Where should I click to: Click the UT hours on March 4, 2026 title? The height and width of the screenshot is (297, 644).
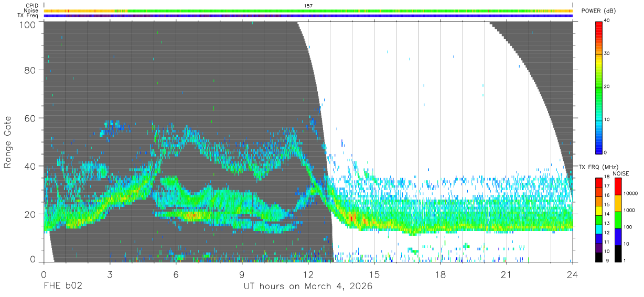click(x=308, y=287)
